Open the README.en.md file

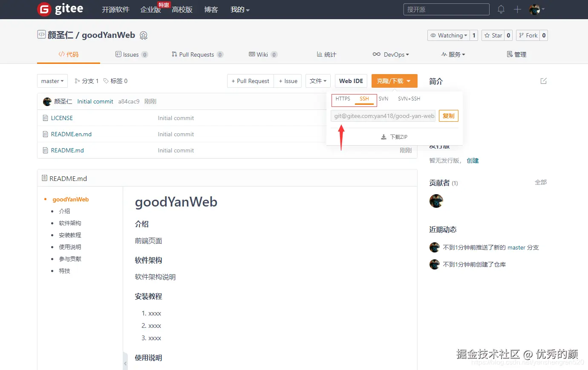click(x=71, y=134)
